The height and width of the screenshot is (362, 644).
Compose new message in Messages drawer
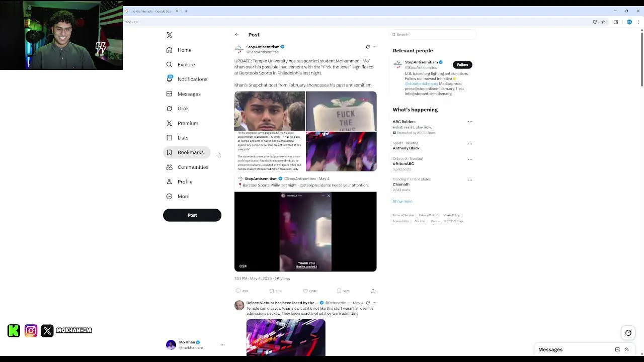tap(617, 349)
